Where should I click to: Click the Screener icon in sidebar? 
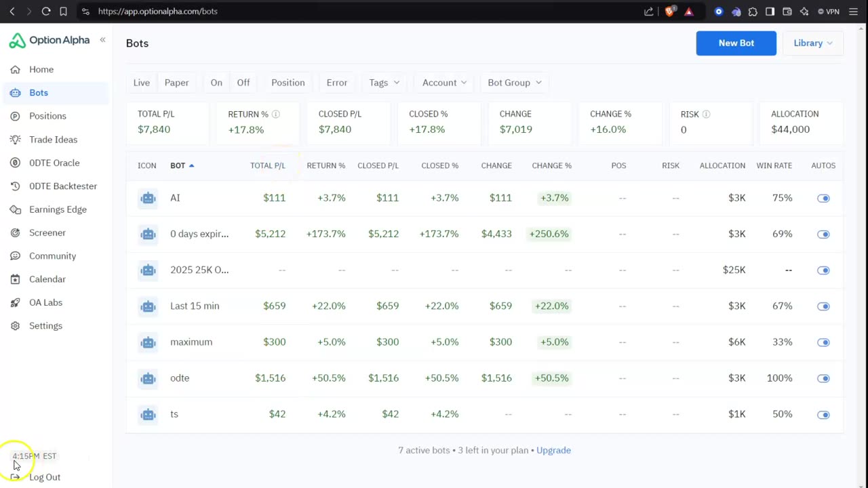coord(15,232)
